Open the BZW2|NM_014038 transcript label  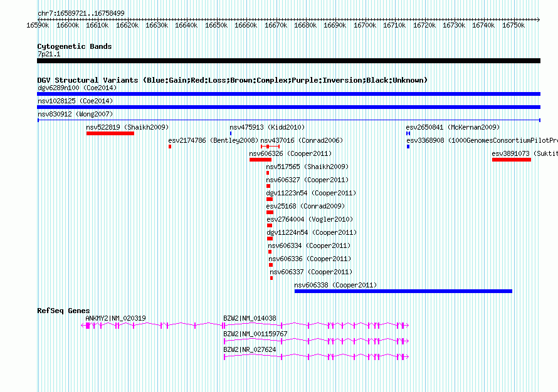point(250,318)
